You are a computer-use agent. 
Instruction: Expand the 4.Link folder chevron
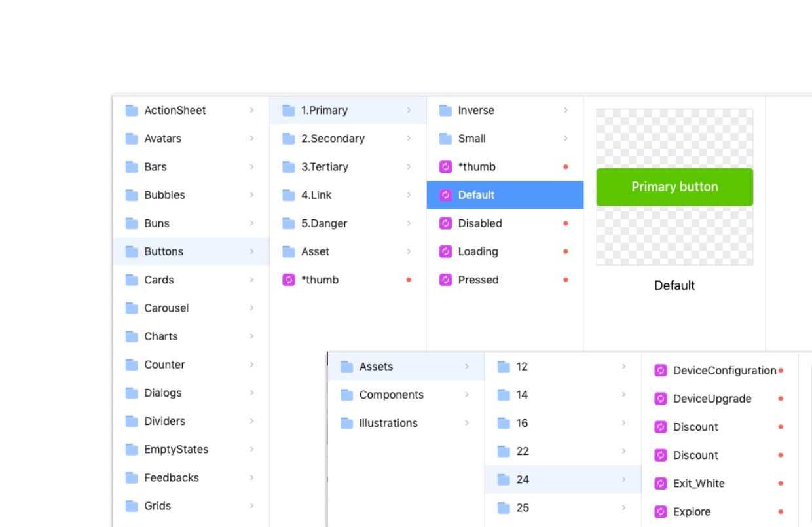coord(409,194)
